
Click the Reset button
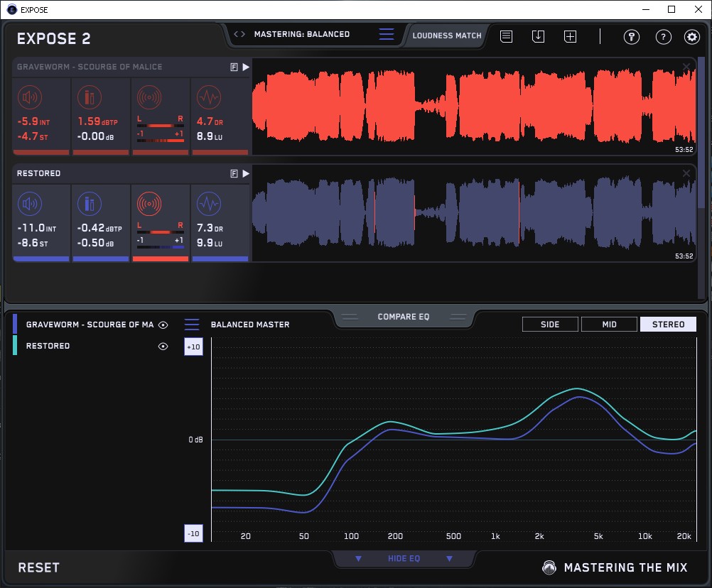(x=39, y=567)
